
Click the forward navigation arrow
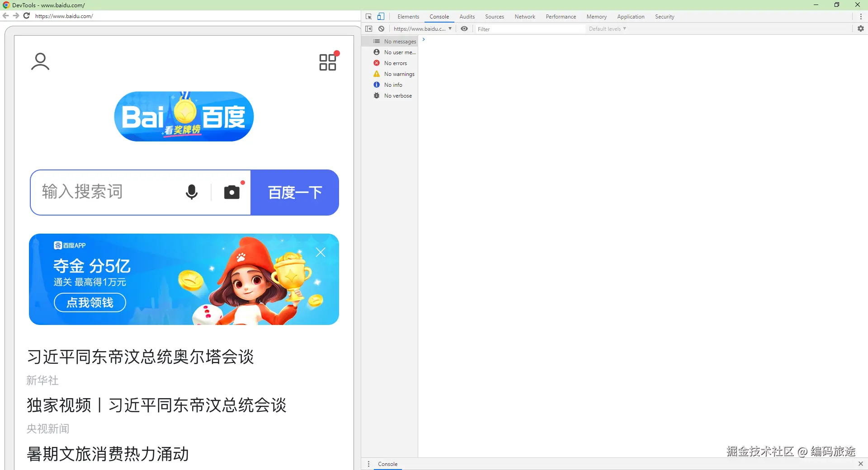click(16, 16)
